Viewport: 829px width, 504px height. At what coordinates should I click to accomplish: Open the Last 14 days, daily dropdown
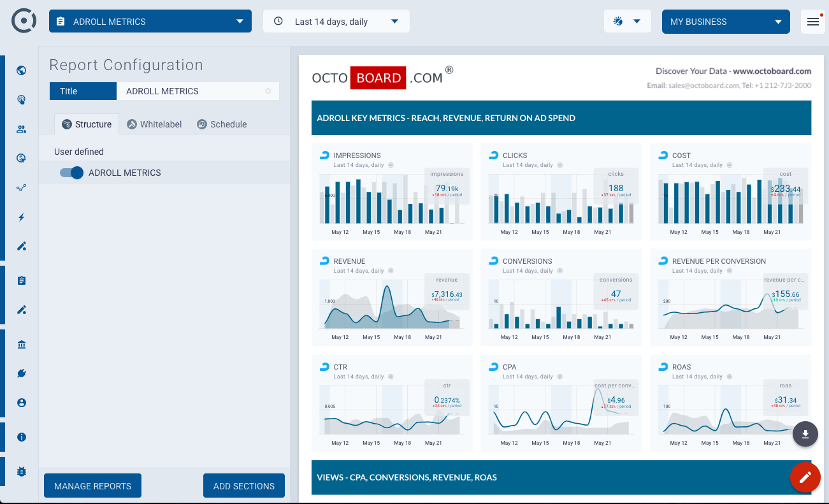pyautogui.click(x=336, y=21)
